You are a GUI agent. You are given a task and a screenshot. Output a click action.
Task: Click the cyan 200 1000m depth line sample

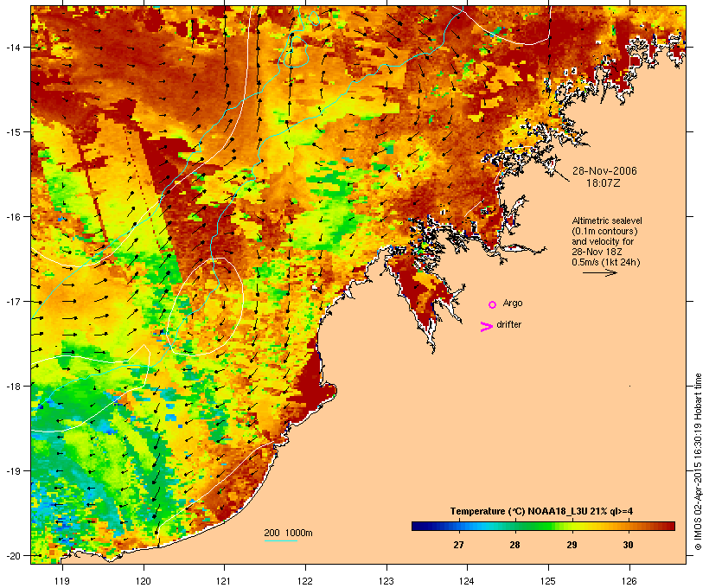point(281,540)
